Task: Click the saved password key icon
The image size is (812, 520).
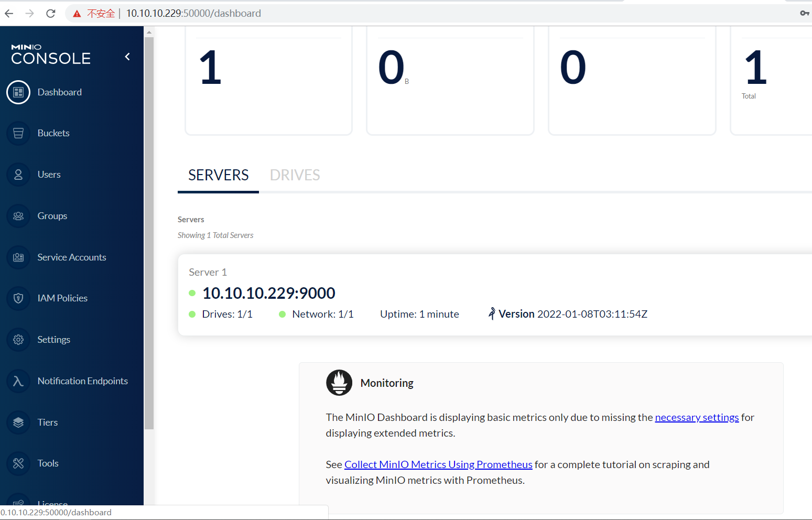Action: [x=804, y=14]
